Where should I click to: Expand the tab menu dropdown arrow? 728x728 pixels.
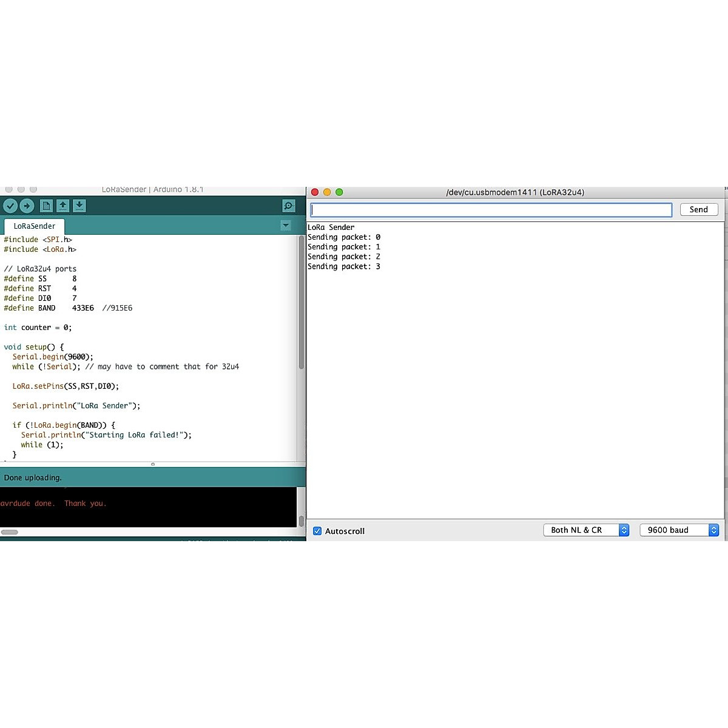point(286,226)
